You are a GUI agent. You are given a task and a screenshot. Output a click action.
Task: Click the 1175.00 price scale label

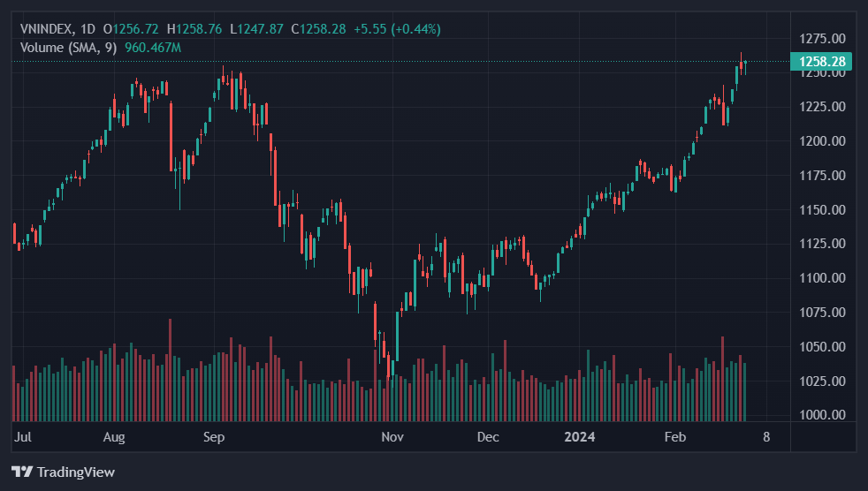coord(823,175)
